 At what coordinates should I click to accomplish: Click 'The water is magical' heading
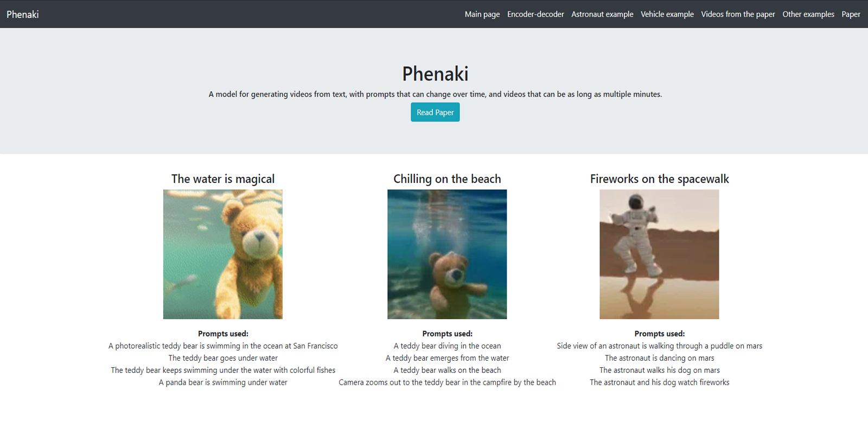[223, 179]
